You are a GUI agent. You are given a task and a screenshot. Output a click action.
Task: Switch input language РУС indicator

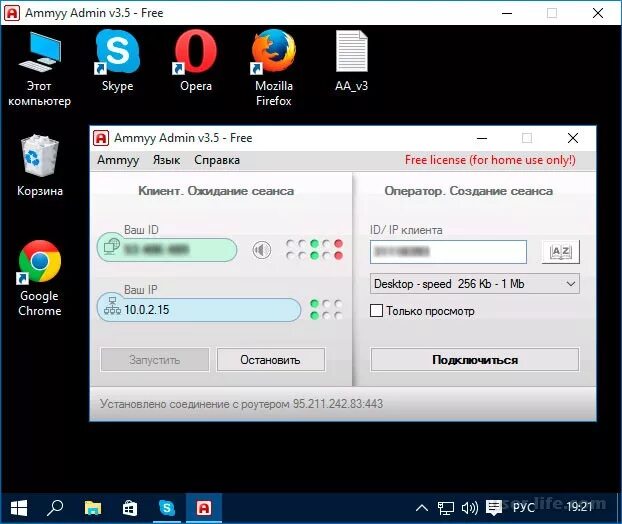click(524, 507)
